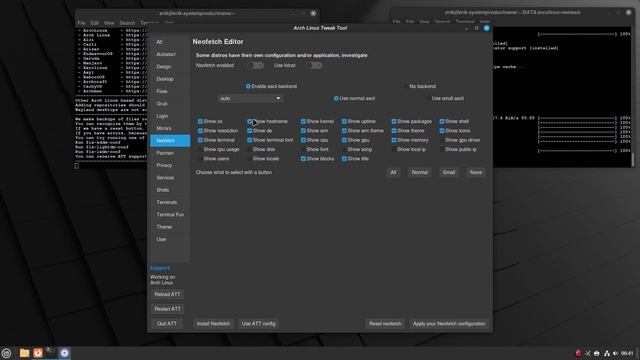Click the Small selection button

tap(449, 172)
